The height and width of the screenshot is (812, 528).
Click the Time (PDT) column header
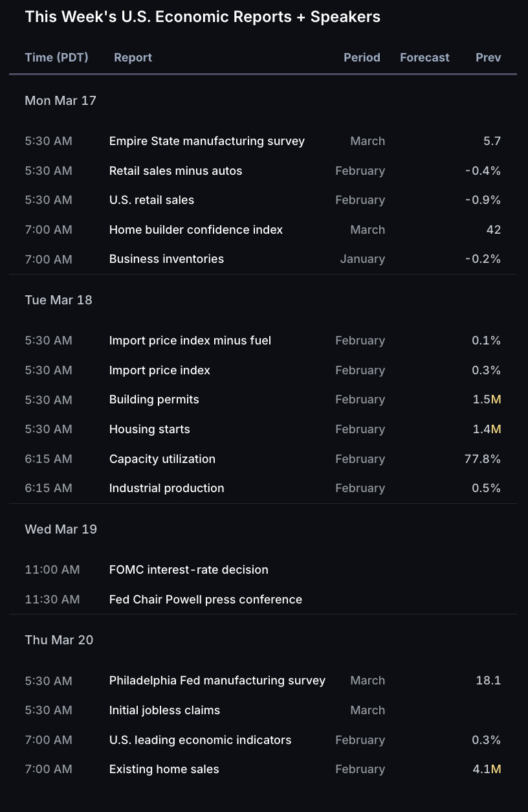[56, 58]
